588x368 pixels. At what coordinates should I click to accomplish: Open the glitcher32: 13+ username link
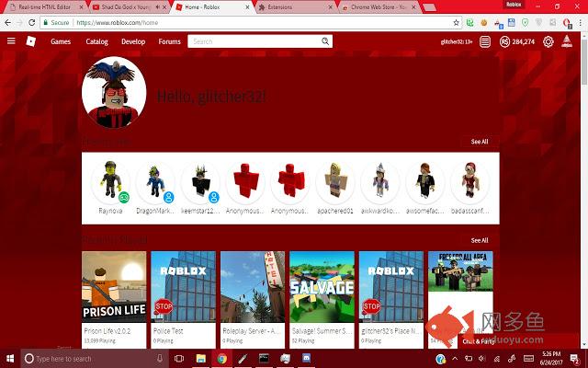coord(457,41)
